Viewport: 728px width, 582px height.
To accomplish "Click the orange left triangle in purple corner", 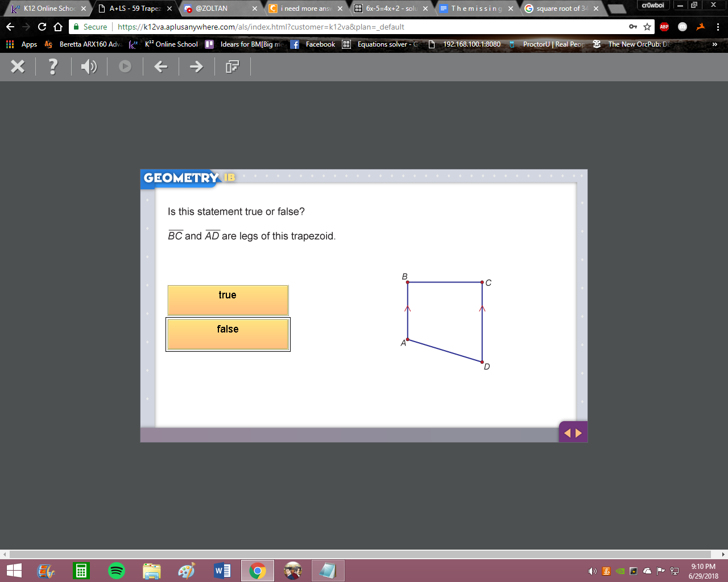I will [567, 433].
